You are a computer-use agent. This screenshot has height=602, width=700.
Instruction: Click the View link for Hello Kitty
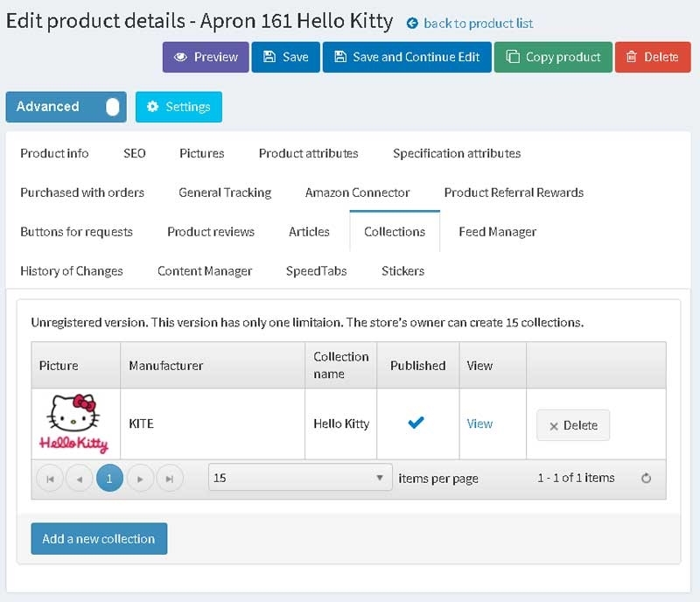479,423
